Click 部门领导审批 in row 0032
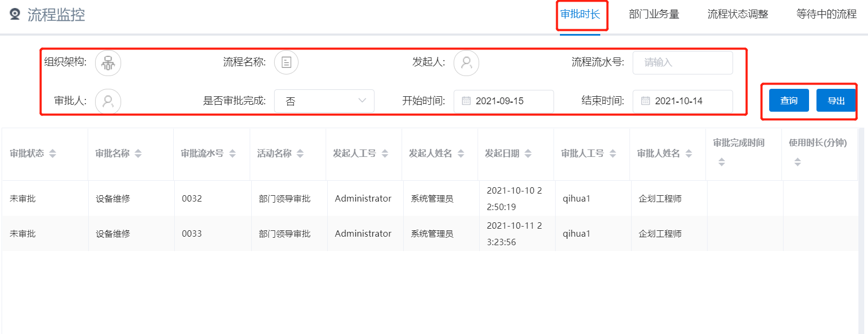This screenshot has height=334, width=868. pos(285,198)
